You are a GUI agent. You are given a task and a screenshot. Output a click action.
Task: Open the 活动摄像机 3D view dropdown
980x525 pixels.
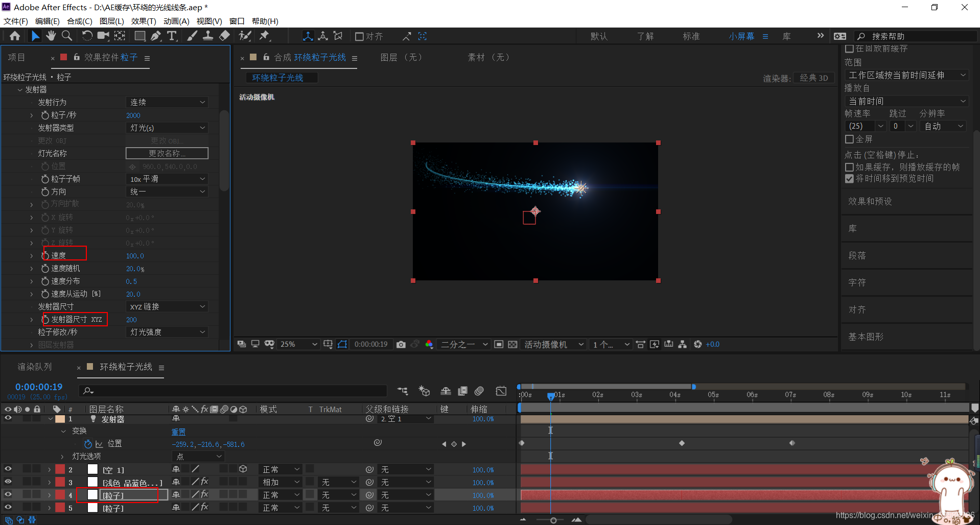pyautogui.click(x=554, y=345)
